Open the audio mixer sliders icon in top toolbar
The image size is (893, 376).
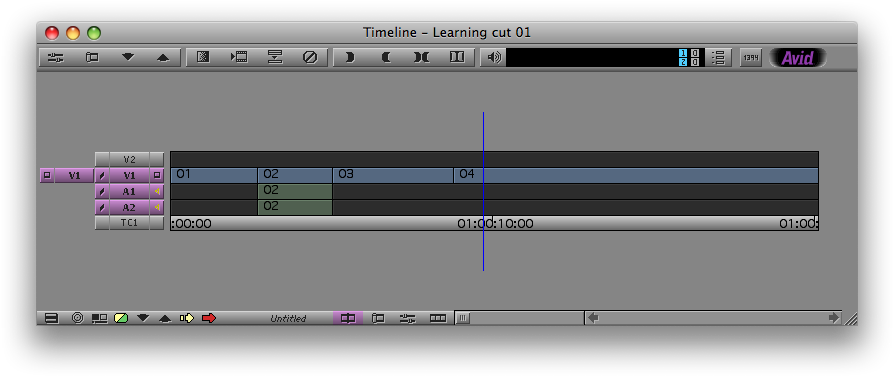55,58
